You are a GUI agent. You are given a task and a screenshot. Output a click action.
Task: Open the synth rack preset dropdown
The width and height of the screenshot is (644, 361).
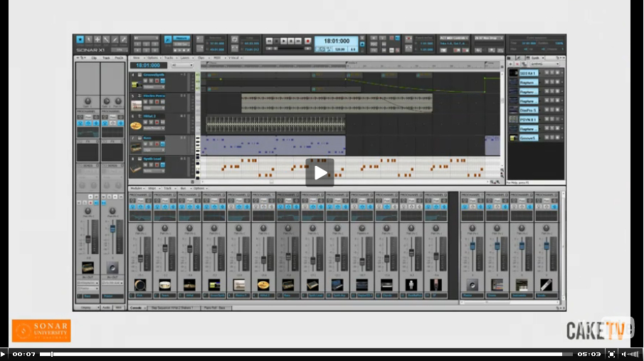coord(544,64)
